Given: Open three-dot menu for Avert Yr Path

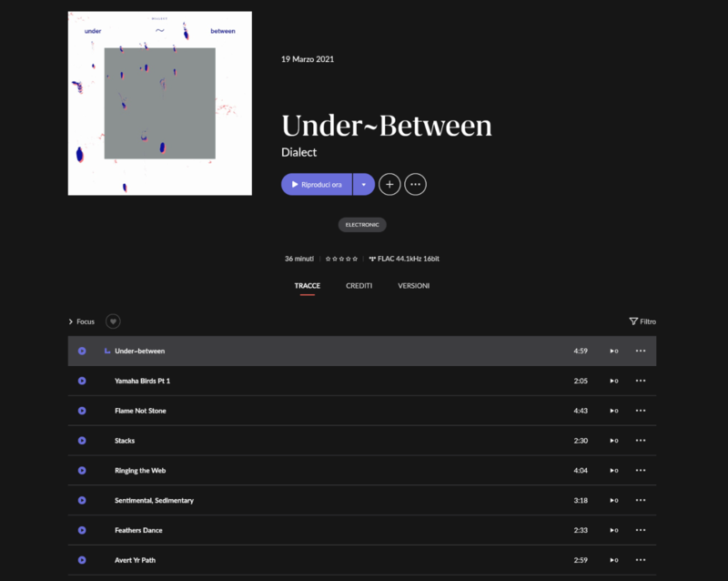Looking at the screenshot, I should tap(641, 560).
